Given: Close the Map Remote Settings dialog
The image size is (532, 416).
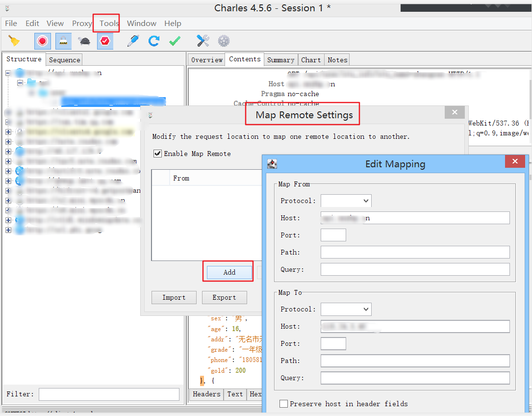Looking at the screenshot, I should click(455, 112).
